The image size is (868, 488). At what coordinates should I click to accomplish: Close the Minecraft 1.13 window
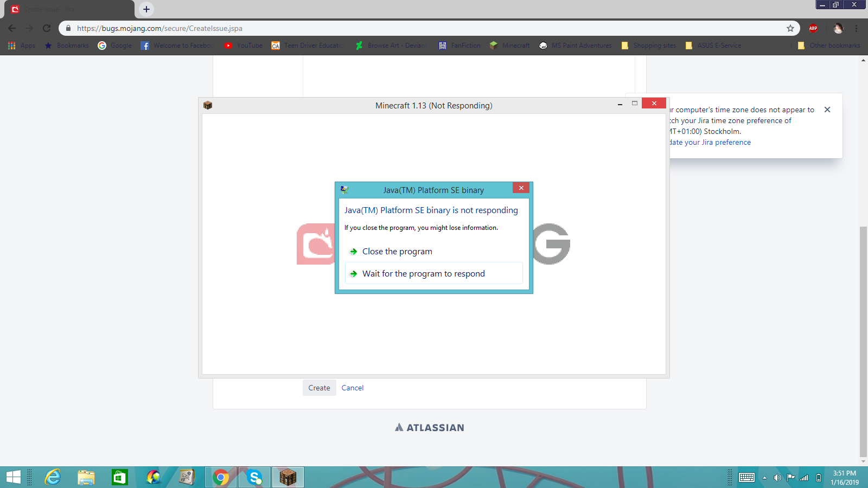(x=654, y=103)
